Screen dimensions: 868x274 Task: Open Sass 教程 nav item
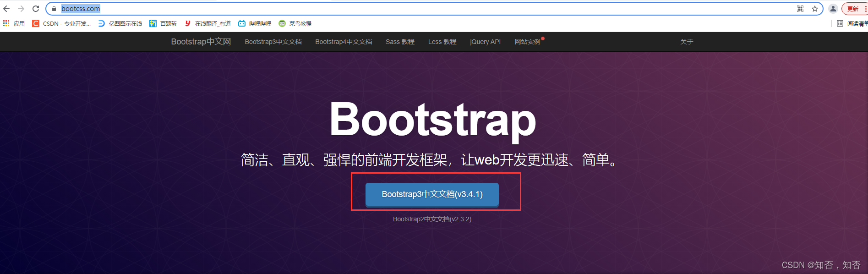[x=400, y=42]
